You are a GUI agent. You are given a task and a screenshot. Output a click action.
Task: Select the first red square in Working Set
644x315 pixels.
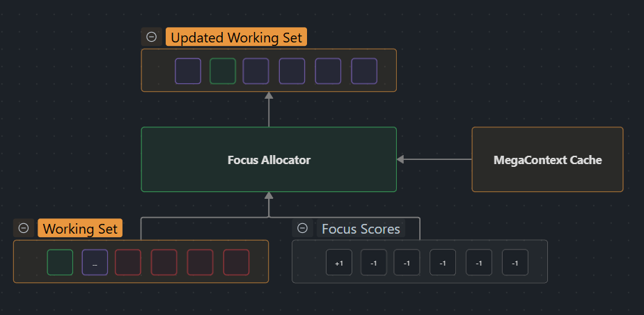[x=128, y=262]
